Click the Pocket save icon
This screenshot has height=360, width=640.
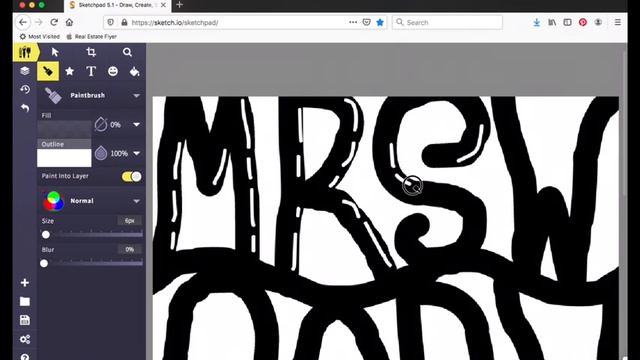367,22
